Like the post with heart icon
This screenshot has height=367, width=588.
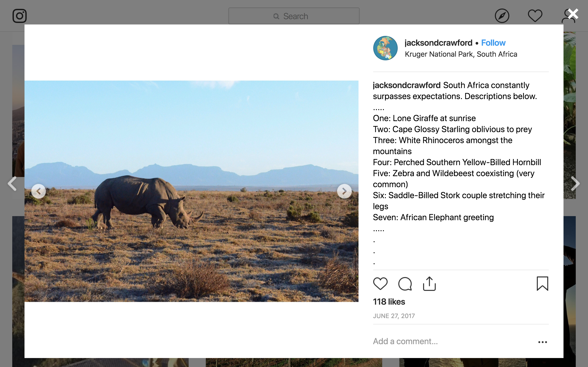pyautogui.click(x=380, y=283)
